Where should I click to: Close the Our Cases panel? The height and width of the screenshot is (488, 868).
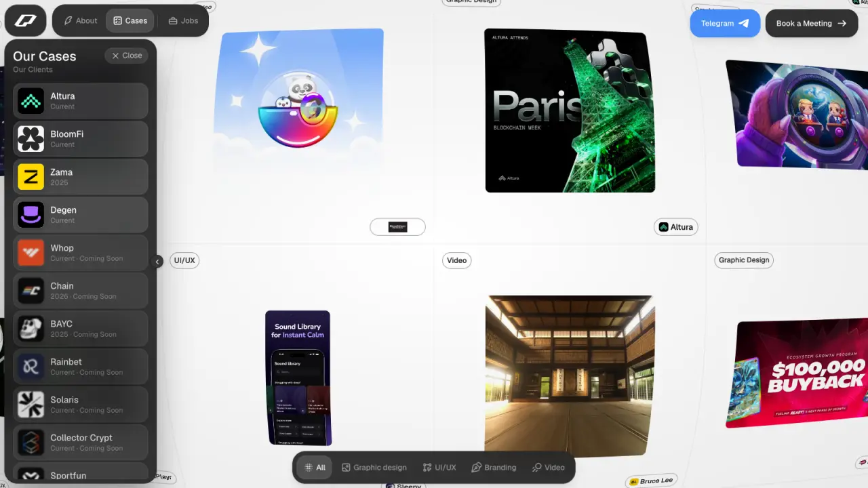[x=127, y=56]
